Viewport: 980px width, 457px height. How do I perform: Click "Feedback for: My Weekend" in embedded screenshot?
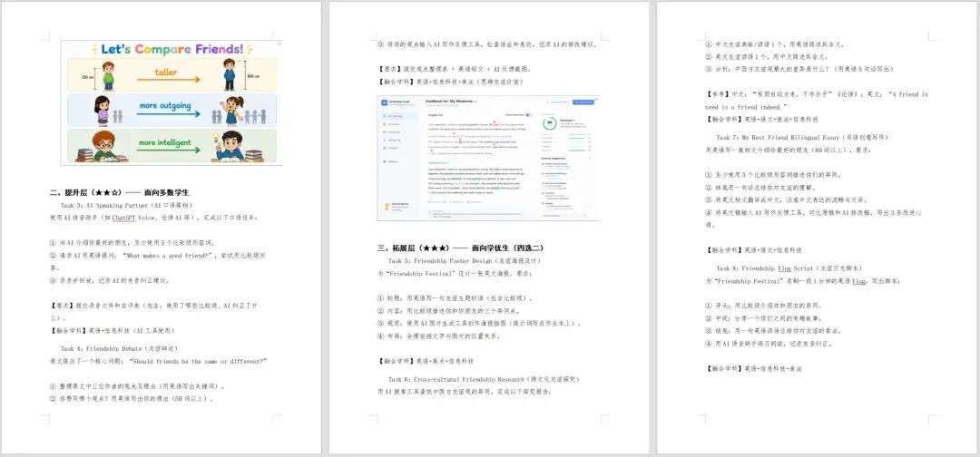(x=450, y=101)
